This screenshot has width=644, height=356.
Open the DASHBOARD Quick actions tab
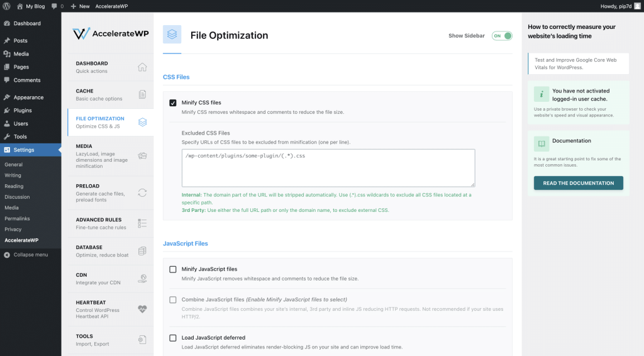click(111, 67)
